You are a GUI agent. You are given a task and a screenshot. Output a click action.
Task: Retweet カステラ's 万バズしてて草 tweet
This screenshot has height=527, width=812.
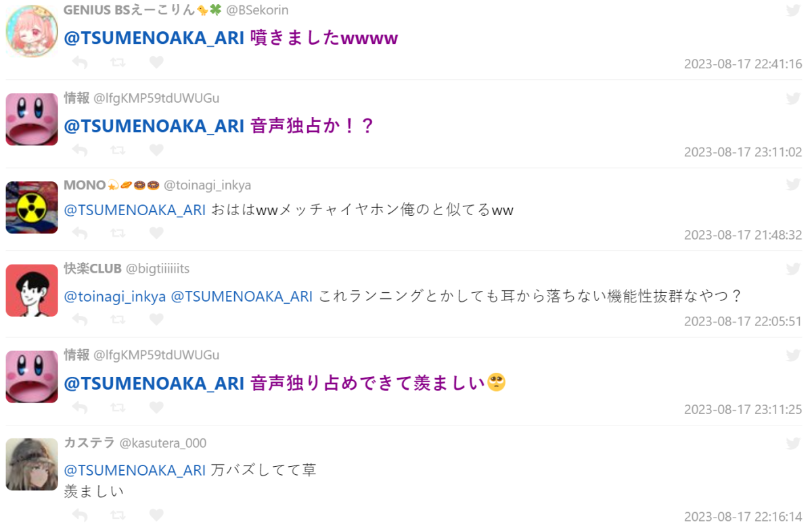click(118, 515)
